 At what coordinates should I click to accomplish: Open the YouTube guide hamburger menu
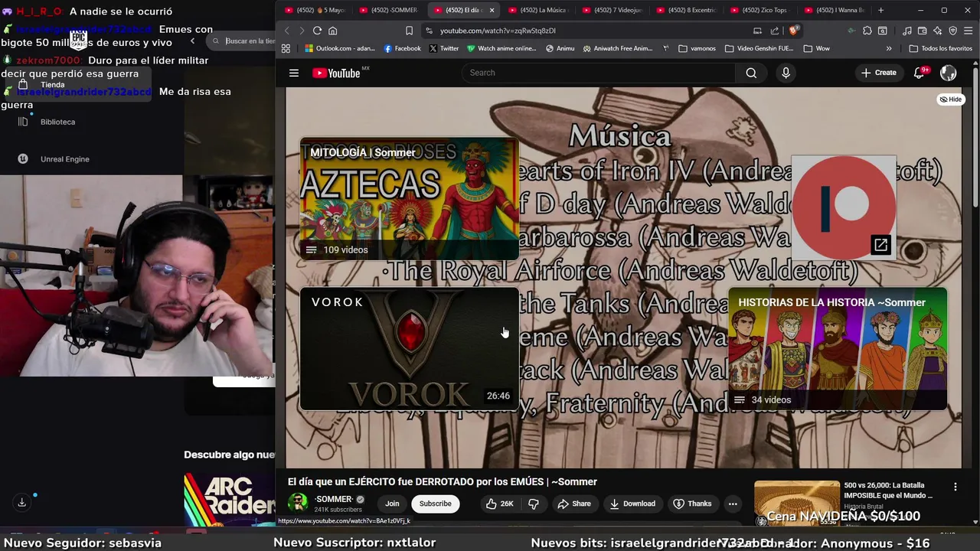(294, 73)
